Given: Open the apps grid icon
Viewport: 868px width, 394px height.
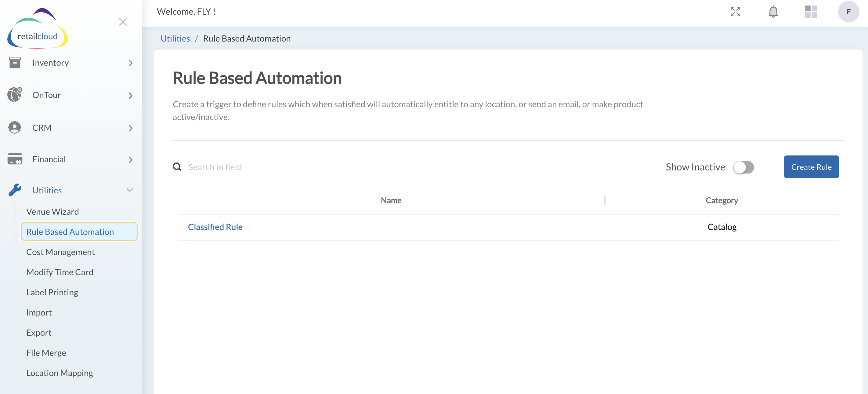Looking at the screenshot, I should tap(811, 12).
